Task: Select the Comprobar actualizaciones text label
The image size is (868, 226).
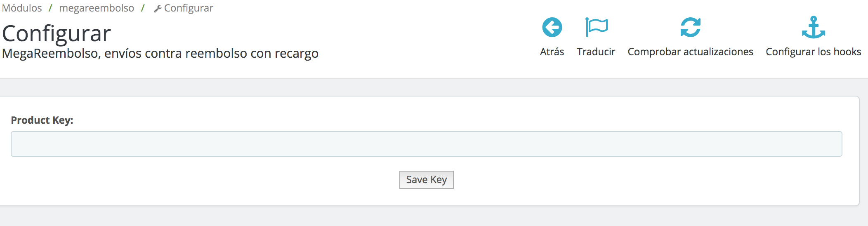Action: pos(690,52)
